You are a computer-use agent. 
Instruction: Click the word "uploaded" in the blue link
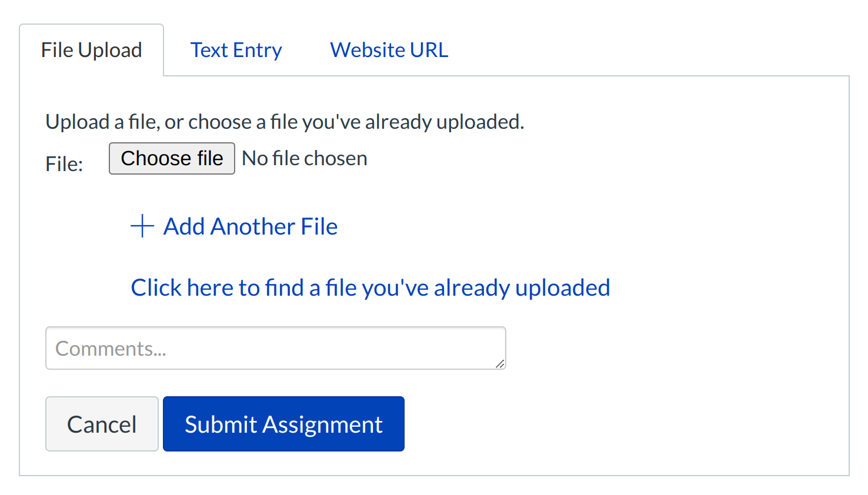click(562, 288)
